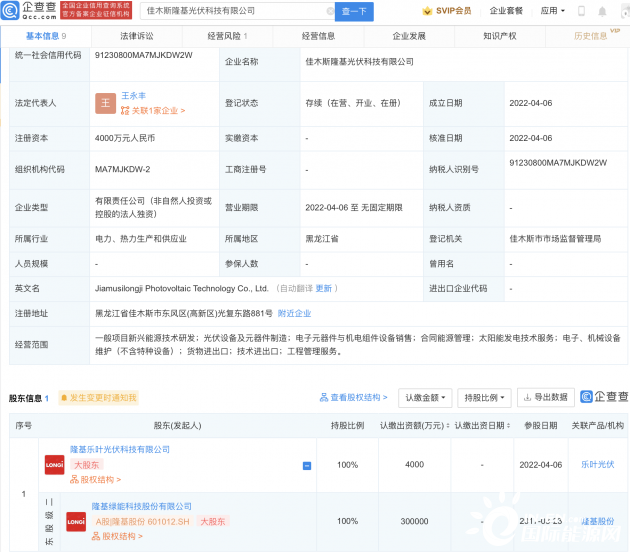The height and width of the screenshot is (552, 630).
Task: Open related product 乐叶光伏
Action: click(x=597, y=465)
